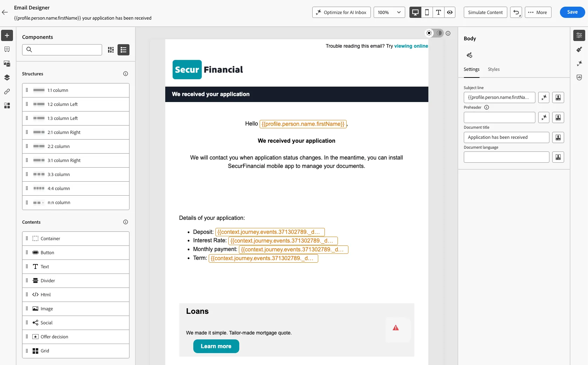Select desktop preview mode
588x365 pixels.
coord(415,12)
